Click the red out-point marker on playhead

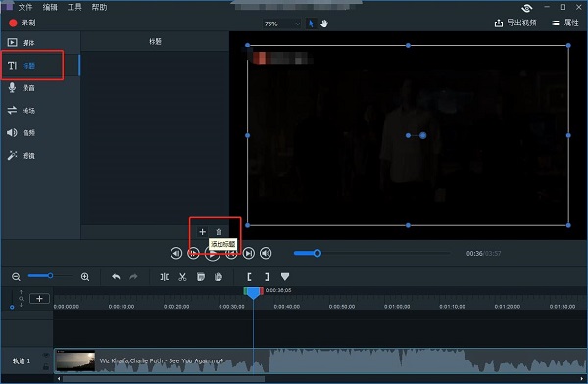click(x=262, y=291)
